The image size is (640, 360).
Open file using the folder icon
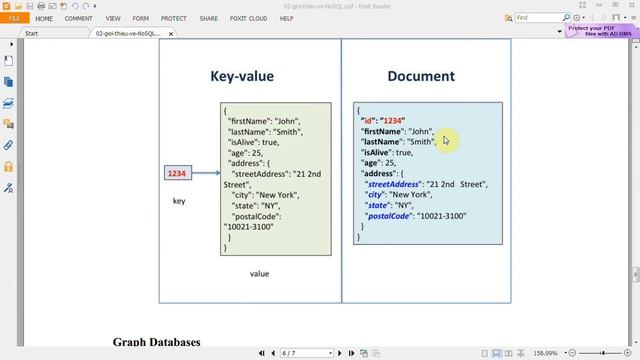tap(18, 6)
